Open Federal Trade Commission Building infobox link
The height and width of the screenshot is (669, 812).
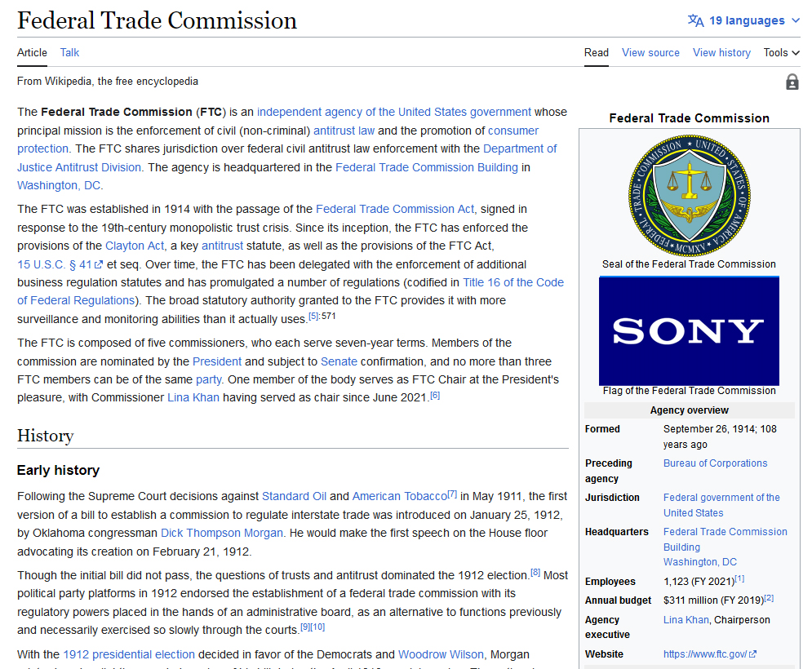click(x=725, y=539)
